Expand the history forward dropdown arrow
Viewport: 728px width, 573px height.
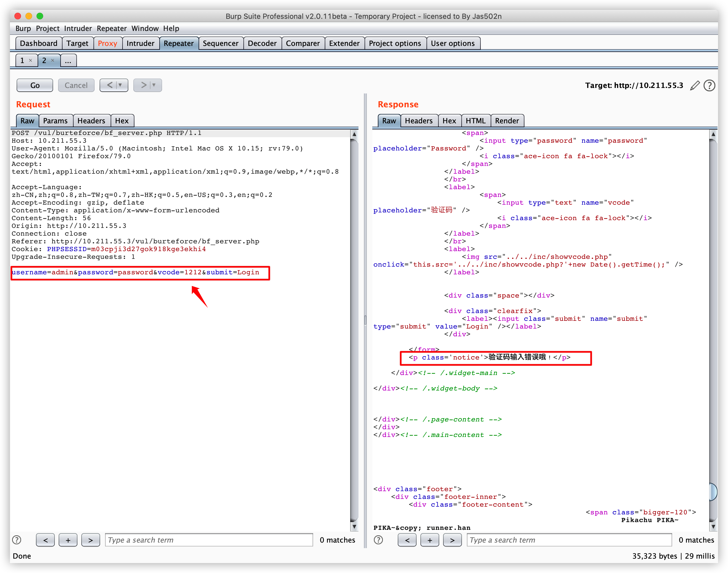pos(154,85)
